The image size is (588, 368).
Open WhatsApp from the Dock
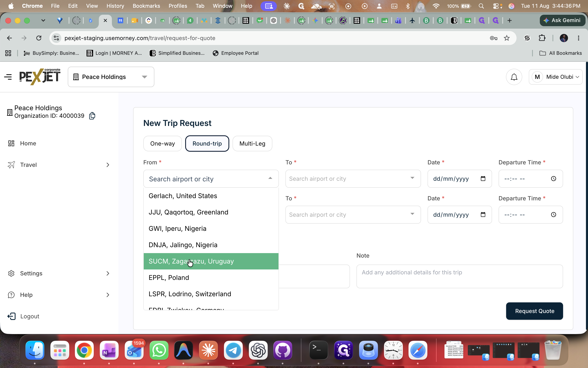(x=159, y=350)
